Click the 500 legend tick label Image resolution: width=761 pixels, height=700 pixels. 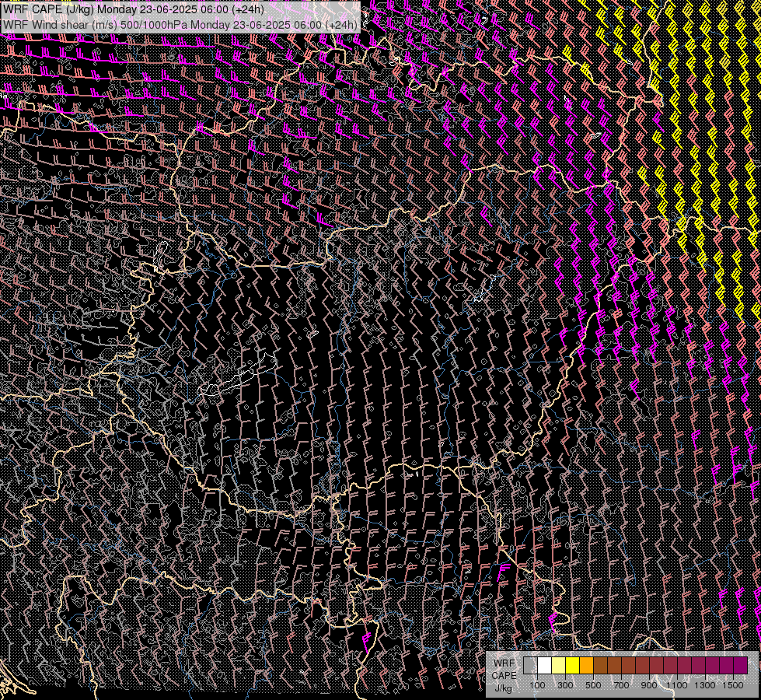593,685
